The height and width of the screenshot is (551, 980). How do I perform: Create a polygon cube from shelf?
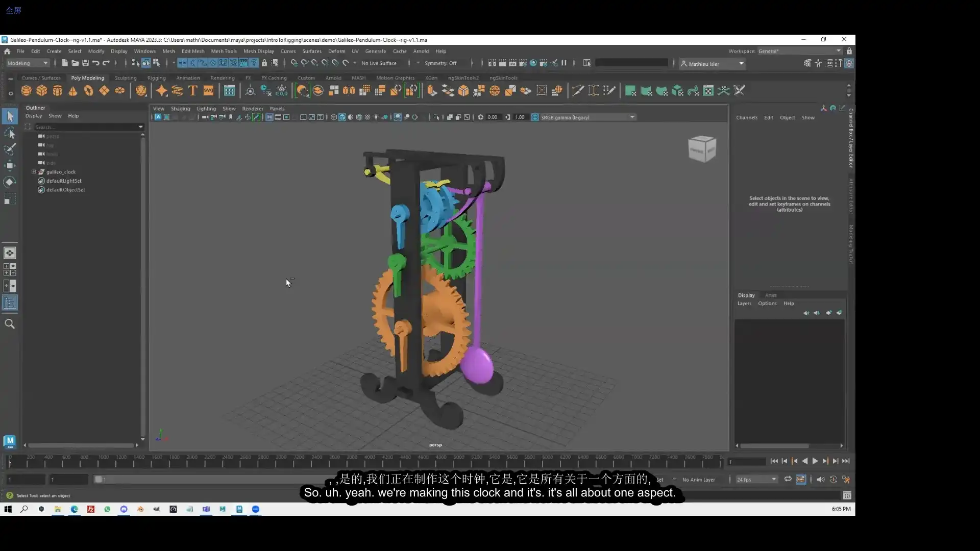coord(42,91)
